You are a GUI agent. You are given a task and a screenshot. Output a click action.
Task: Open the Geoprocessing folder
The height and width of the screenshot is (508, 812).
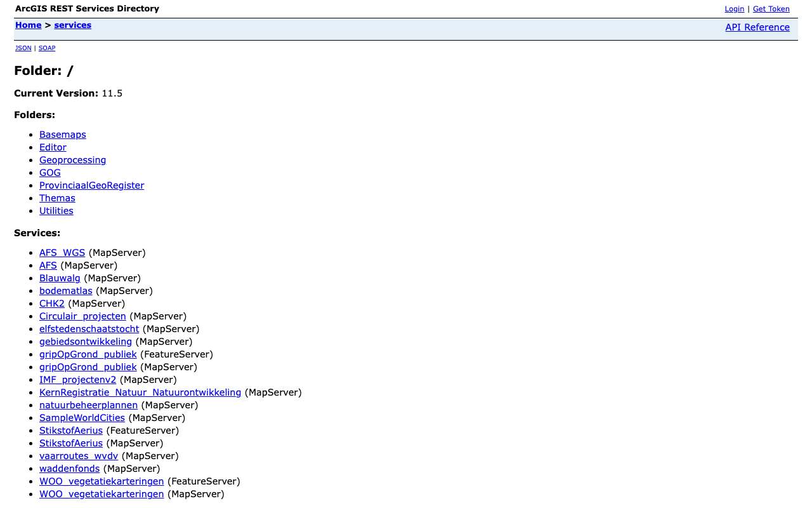pos(72,160)
